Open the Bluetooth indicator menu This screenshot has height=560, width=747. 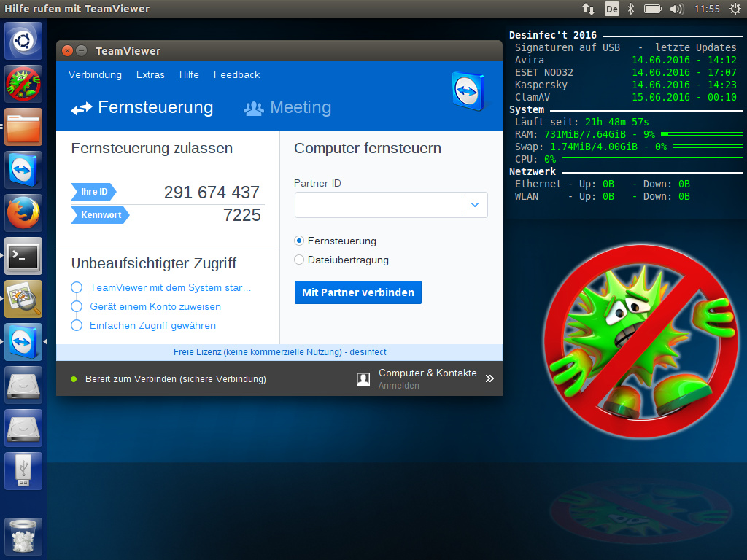click(x=631, y=9)
